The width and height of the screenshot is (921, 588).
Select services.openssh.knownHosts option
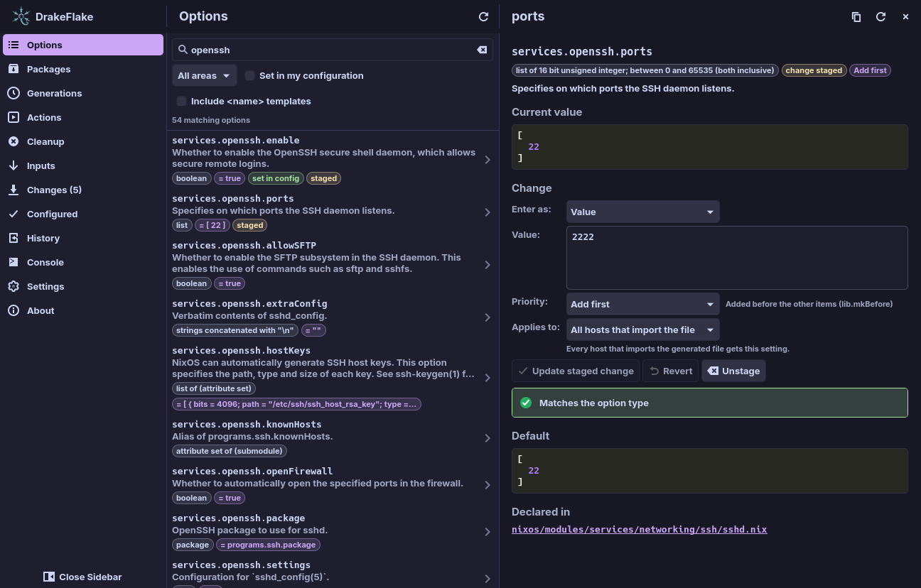[333, 437]
